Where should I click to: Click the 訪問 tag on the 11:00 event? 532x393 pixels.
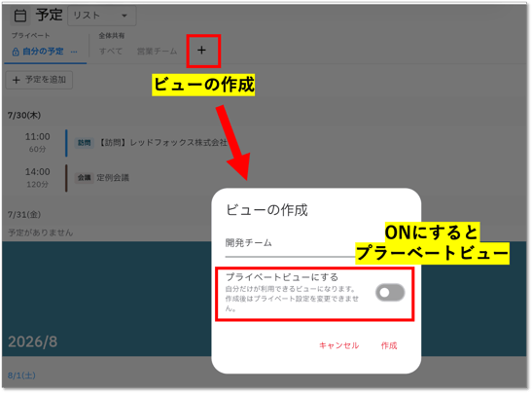click(84, 143)
